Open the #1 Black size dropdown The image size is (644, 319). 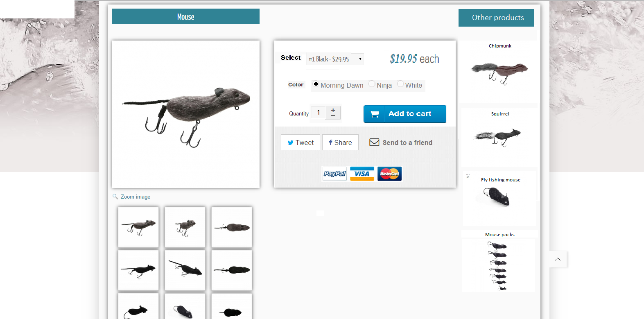click(x=335, y=59)
